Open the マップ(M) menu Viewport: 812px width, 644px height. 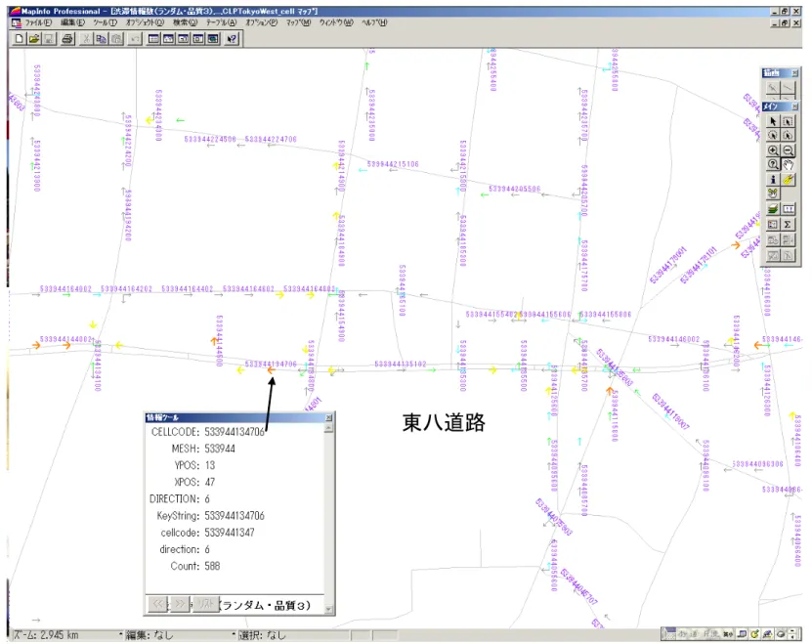pos(299,22)
